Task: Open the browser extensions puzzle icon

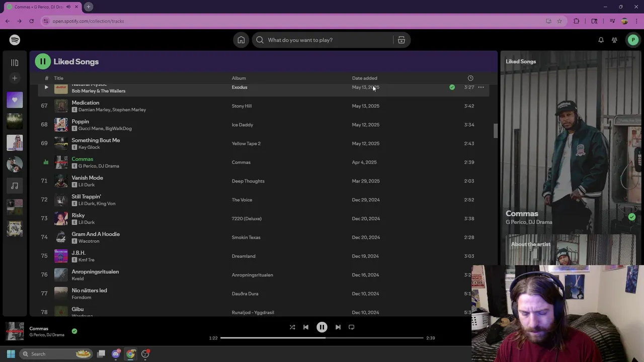Action: (x=577, y=21)
